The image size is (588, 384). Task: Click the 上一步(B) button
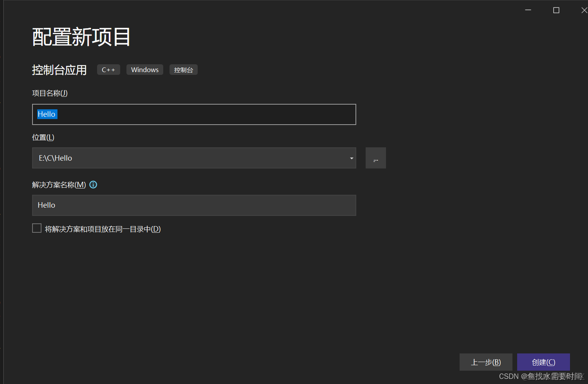coord(486,362)
